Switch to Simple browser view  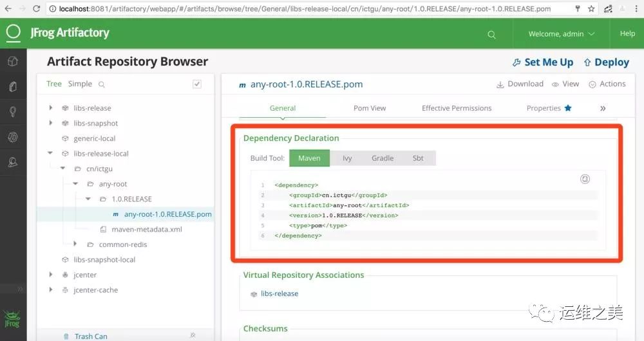pyautogui.click(x=80, y=84)
